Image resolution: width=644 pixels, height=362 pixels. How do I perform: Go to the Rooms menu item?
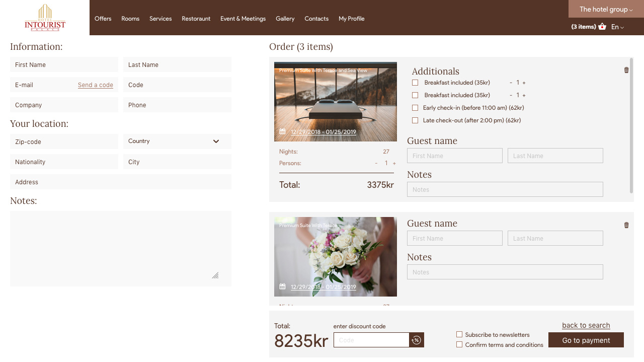[x=130, y=19]
